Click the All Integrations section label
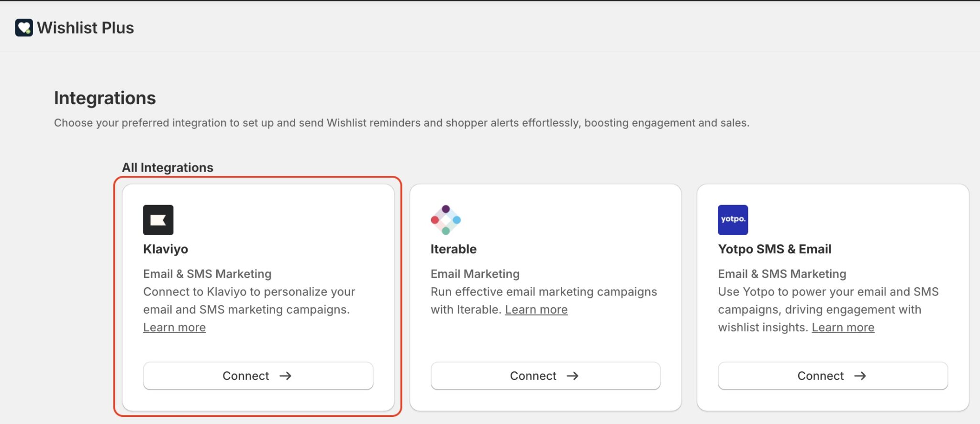The width and height of the screenshot is (980, 424). click(x=167, y=167)
